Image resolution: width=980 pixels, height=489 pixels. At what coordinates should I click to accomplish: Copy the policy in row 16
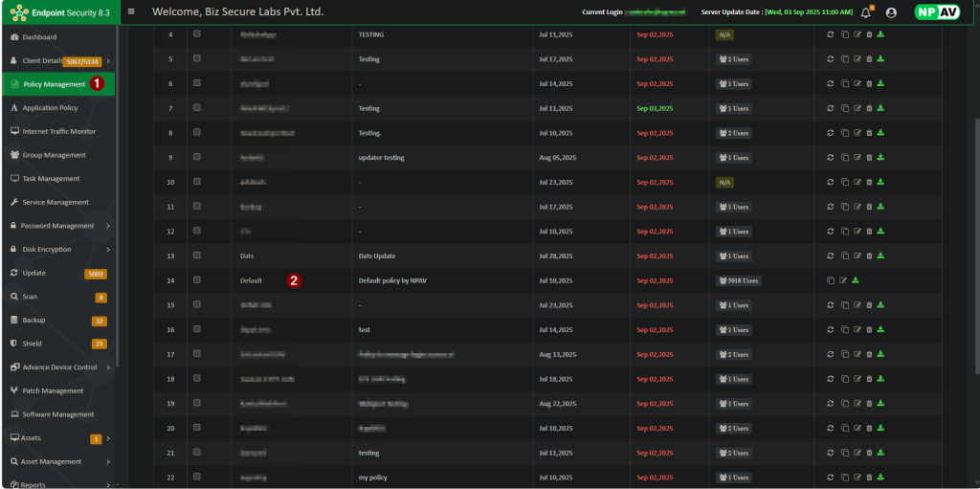844,329
